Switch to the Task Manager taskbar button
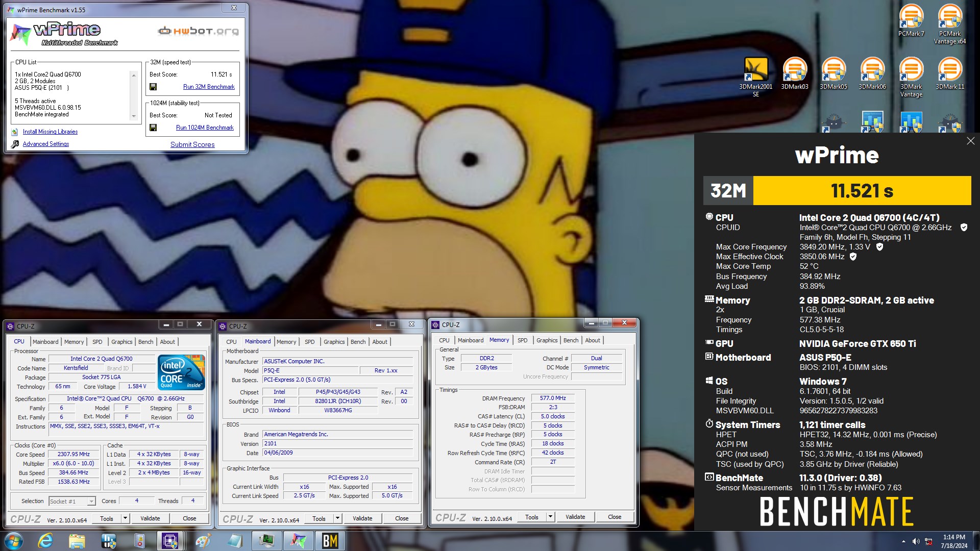The image size is (980, 551). (266, 541)
